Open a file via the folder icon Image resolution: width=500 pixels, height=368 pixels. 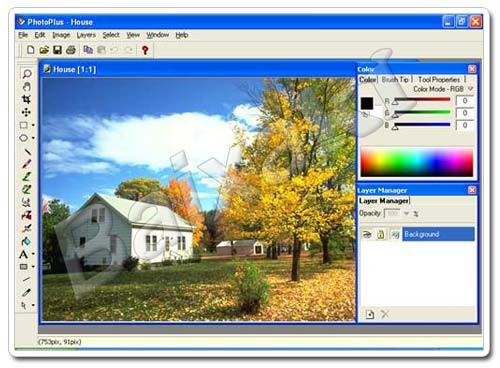tap(44, 50)
